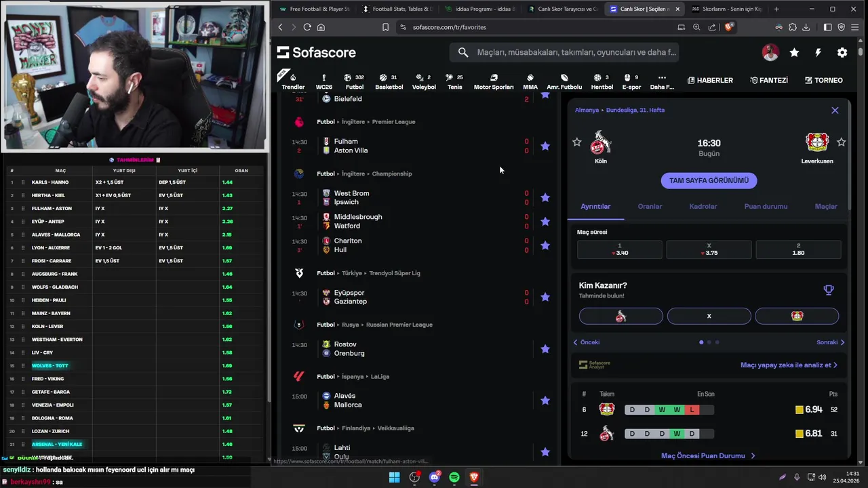The height and width of the screenshot is (488, 868).
Task: Open Bundesliga, 31. Hafta breadcrumb link
Action: coord(635,110)
